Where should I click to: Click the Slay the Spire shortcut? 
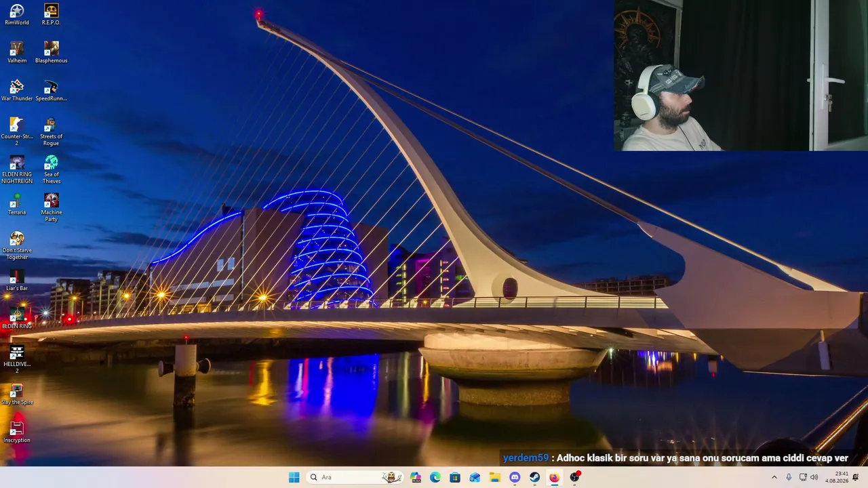click(17, 394)
